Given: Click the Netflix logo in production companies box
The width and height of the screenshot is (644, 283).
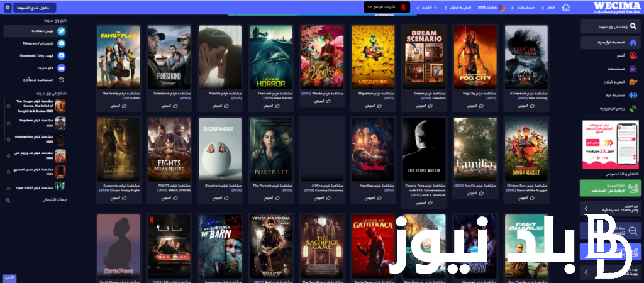Looking at the screenshot, I should [403, 7].
